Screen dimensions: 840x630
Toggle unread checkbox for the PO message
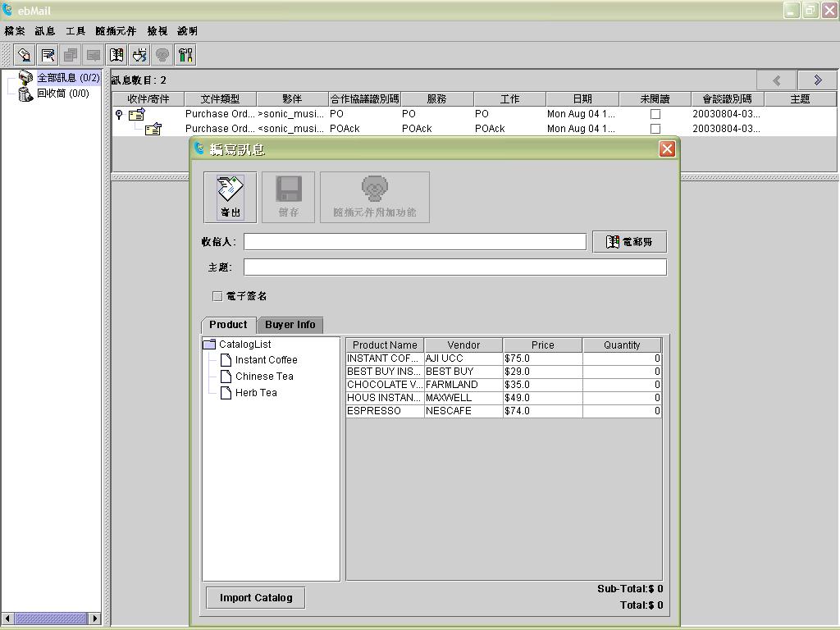(655, 114)
